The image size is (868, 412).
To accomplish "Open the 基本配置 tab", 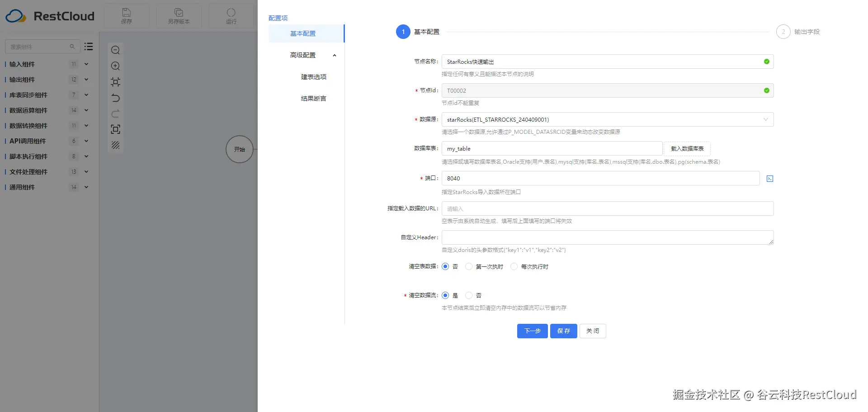I will [x=307, y=33].
